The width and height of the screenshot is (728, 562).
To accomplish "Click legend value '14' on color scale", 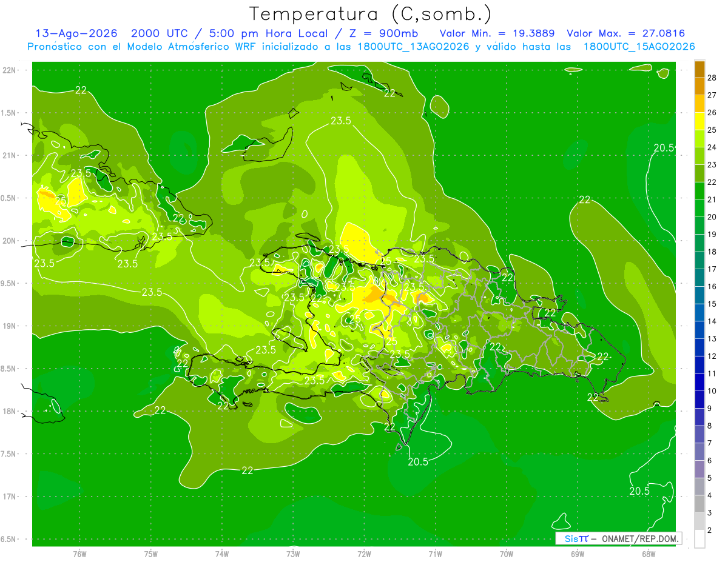I will pyautogui.click(x=713, y=321).
